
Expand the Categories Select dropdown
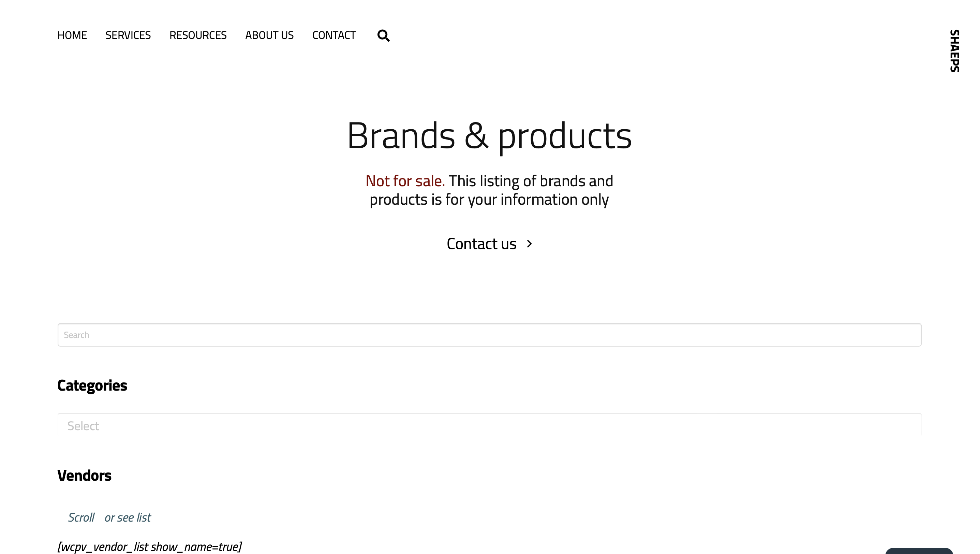pyautogui.click(x=489, y=425)
